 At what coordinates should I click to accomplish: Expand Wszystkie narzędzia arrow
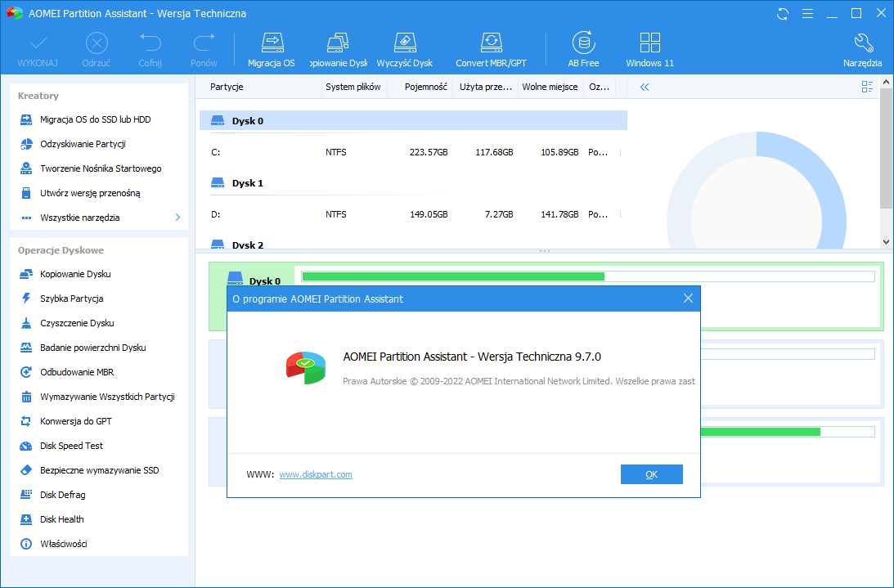coord(177,218)
